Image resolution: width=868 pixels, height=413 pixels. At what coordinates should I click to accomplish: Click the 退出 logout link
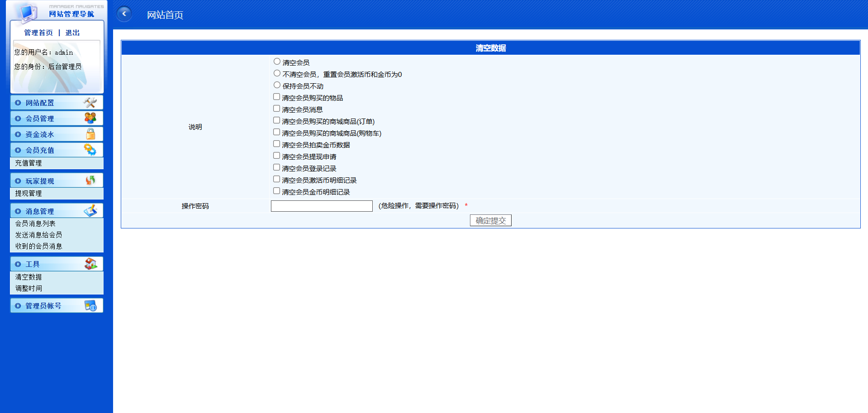click(x=72, y=33)
